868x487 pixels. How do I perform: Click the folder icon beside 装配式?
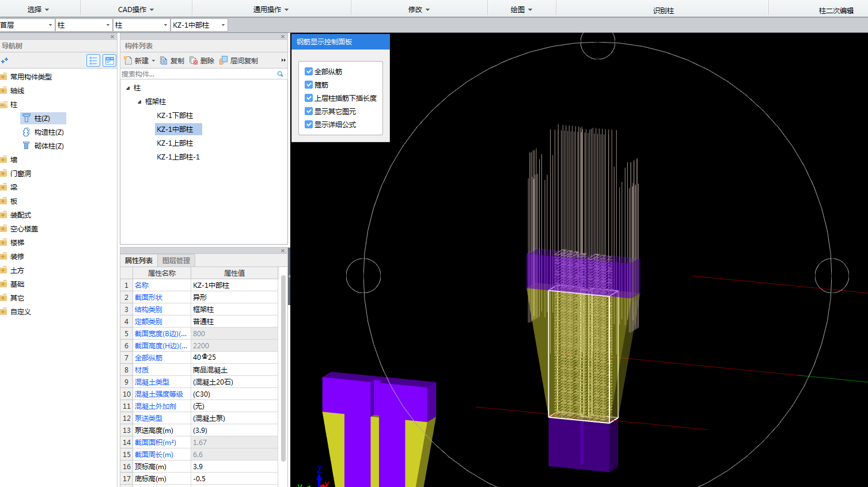click(3, 215)
